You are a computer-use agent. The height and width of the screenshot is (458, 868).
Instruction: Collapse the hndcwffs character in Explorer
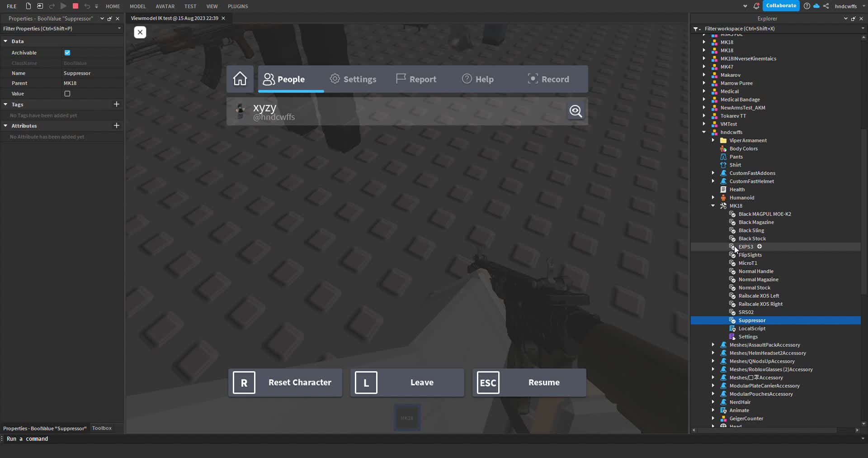pos(704,132)
